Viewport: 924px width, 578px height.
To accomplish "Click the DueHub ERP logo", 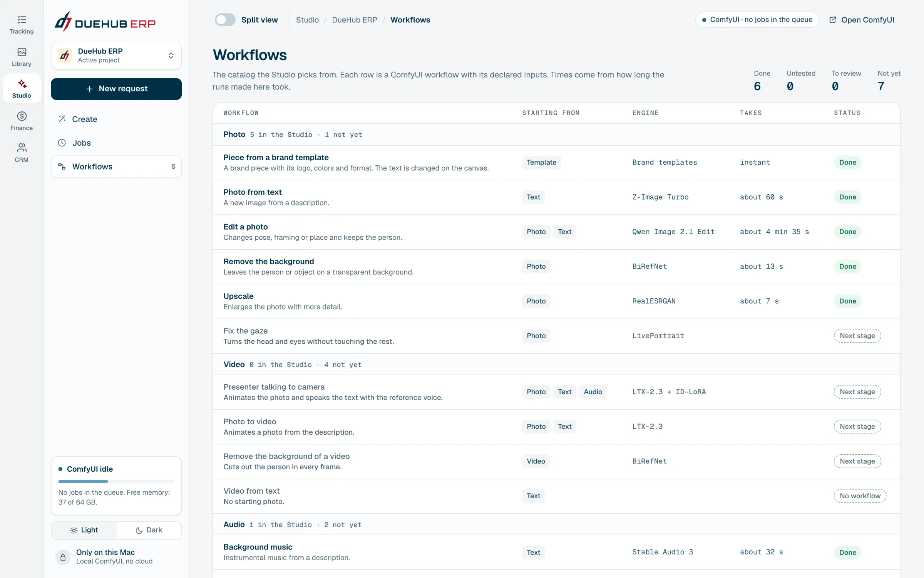I will click(105, 21).
